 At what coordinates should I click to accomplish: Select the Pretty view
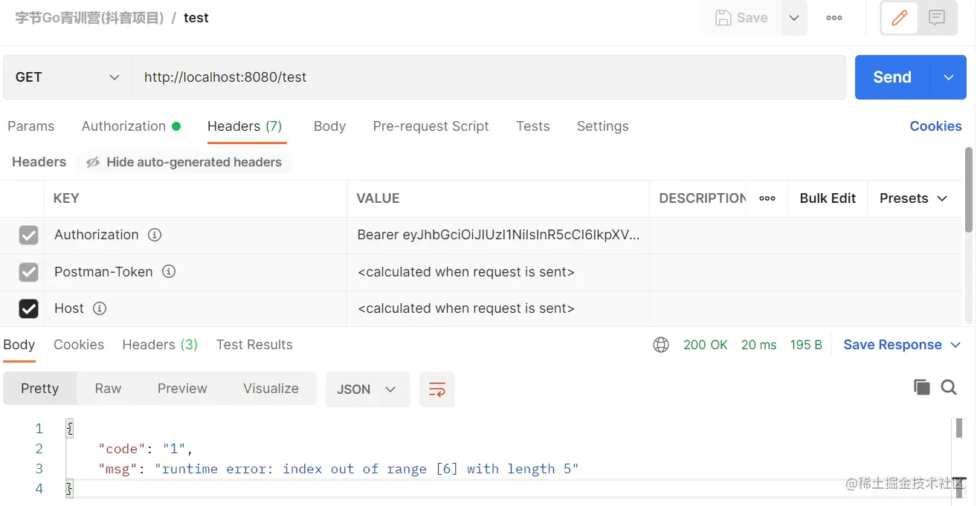point(40,389)
